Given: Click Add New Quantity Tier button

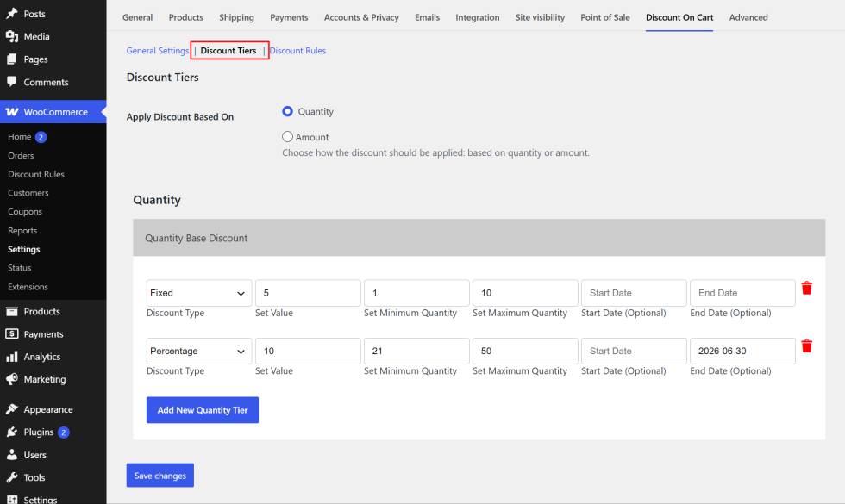Looking at the screenshot, I should pyautogui.click(x=203, y=410).
